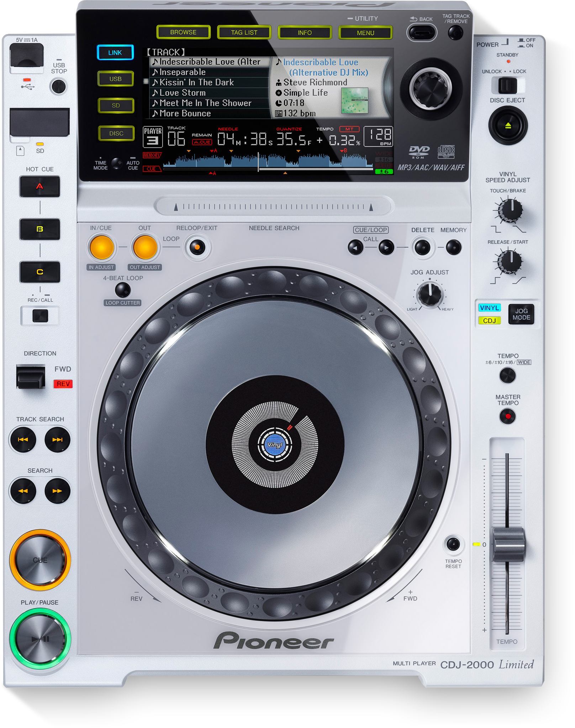This screenshot has height=728, width=575.
Task: Toggle the Master Tempo button
Action: pos(507,416)
